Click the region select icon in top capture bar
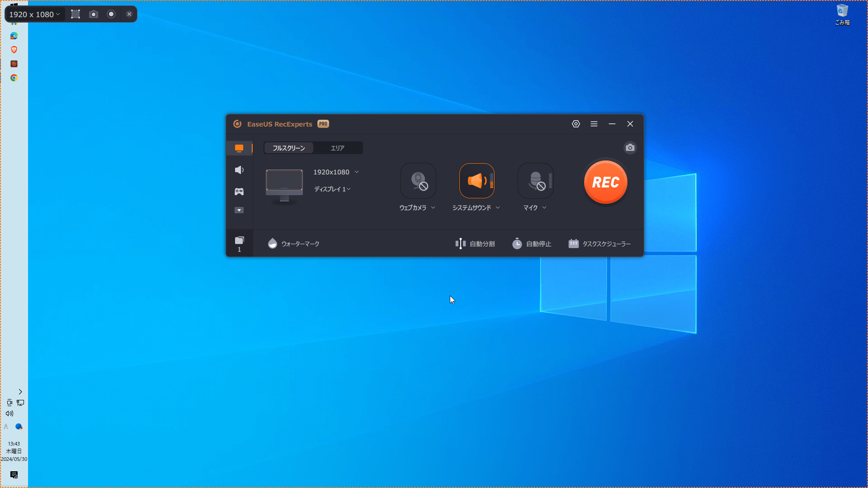The height and width of the screenshot is (488, 868). pos(75,14)
